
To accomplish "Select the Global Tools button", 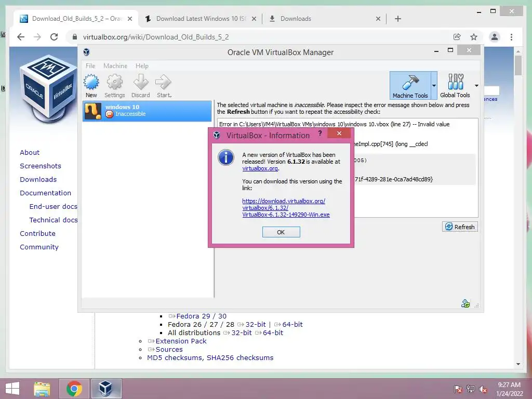I will (455, 86).
